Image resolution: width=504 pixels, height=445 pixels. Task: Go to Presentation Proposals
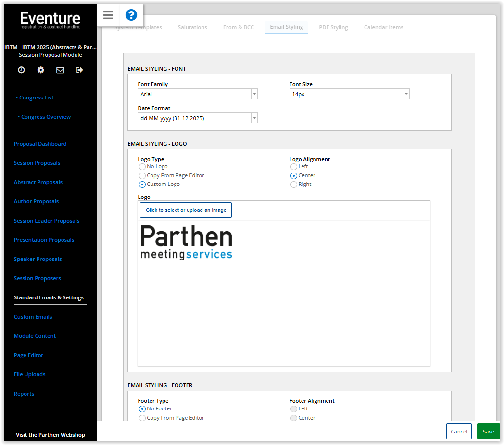44,240
